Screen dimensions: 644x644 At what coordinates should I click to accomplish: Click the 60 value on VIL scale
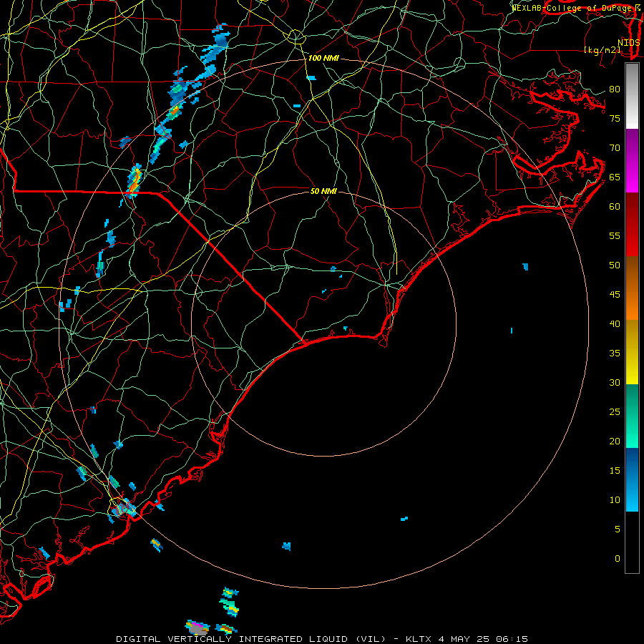(x=615, y=207)
